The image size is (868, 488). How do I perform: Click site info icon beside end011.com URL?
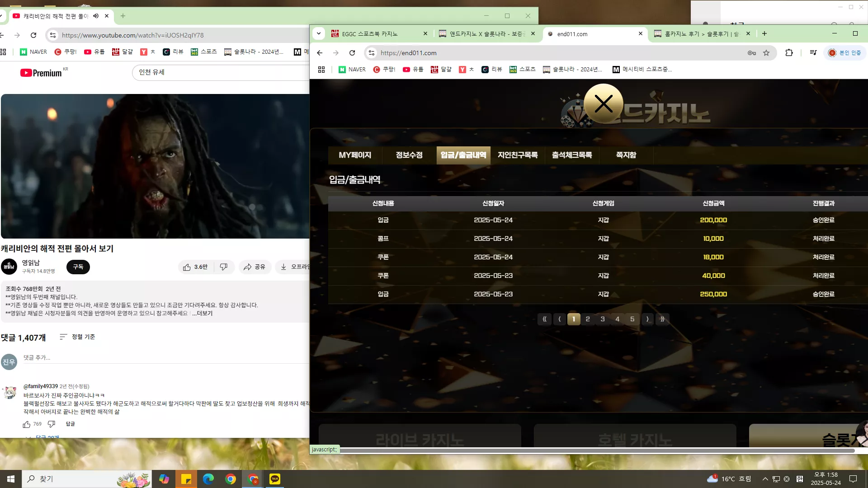coord(372,53)
